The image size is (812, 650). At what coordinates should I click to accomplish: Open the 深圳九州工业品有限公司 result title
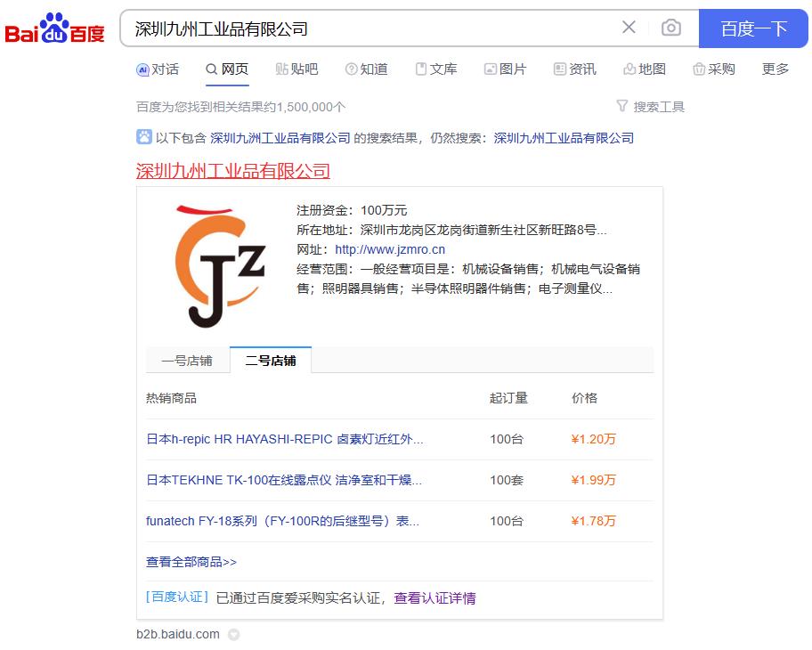click(x=232, y=171)
